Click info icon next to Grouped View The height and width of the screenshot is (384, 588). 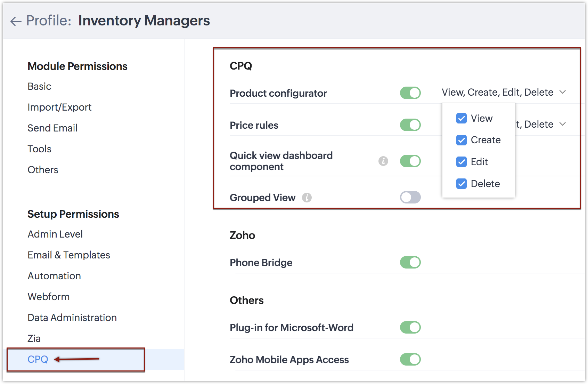pyautogui.click(x=307, y=198)
